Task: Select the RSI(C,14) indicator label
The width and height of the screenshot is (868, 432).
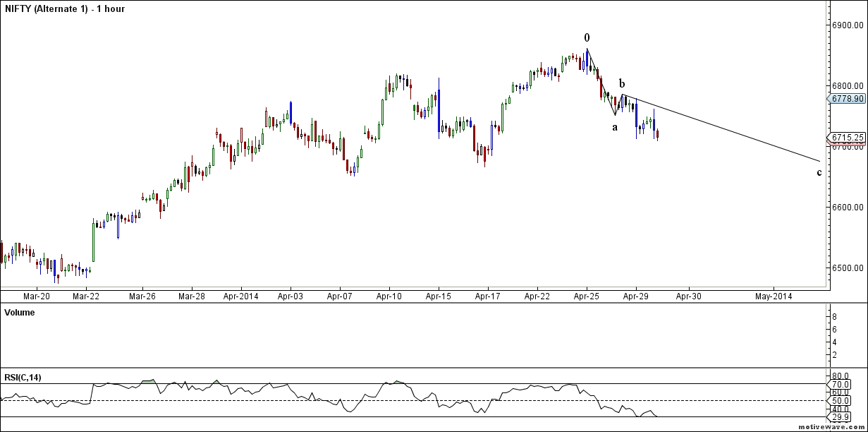Action: click(23, 378)
